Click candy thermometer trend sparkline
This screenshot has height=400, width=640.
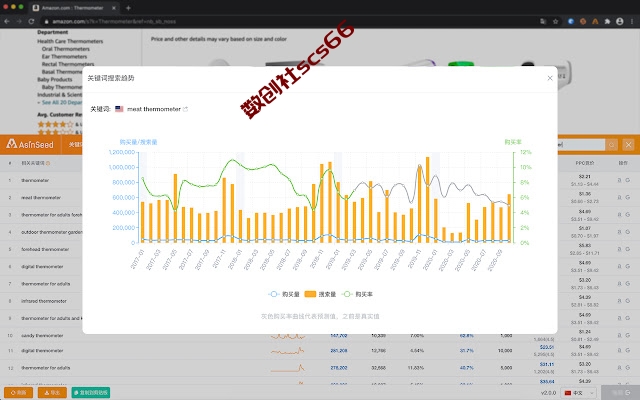[x=288, y=336]
